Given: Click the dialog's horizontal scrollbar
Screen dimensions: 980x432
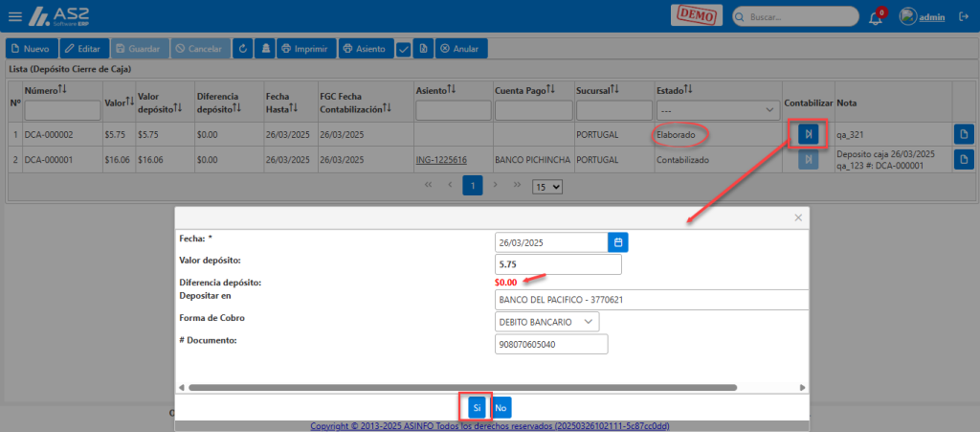Looking at the screenshot, I should click(462, 388).
